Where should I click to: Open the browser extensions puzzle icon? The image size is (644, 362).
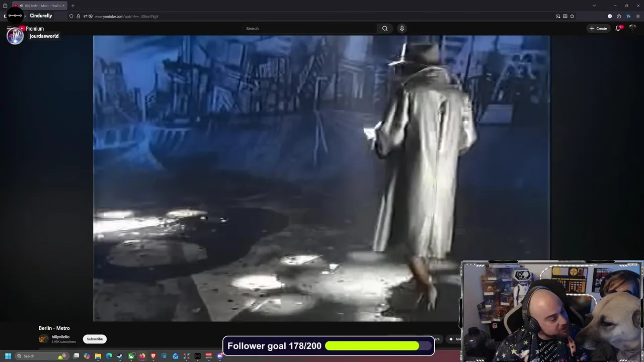point(619,16)
